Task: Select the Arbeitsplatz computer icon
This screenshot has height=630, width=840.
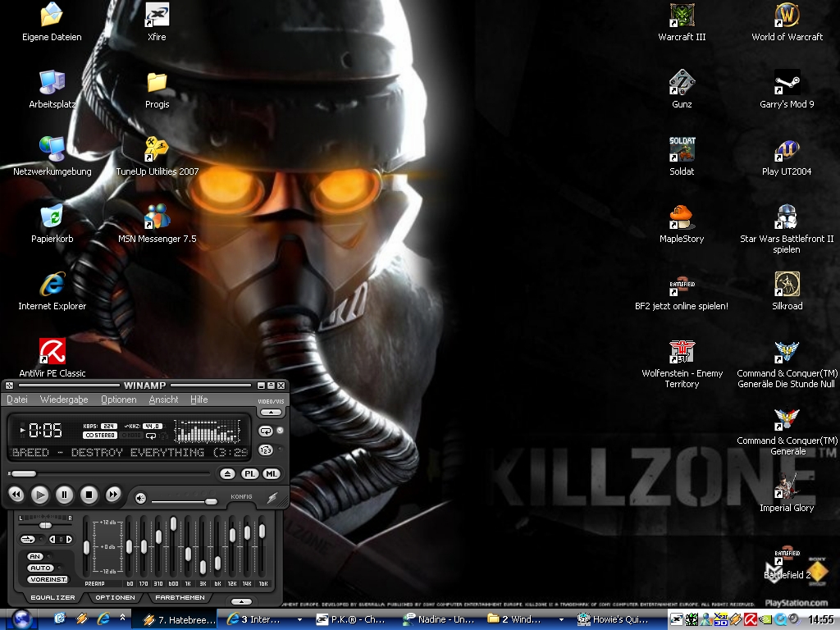Action: tap(52, 89)
